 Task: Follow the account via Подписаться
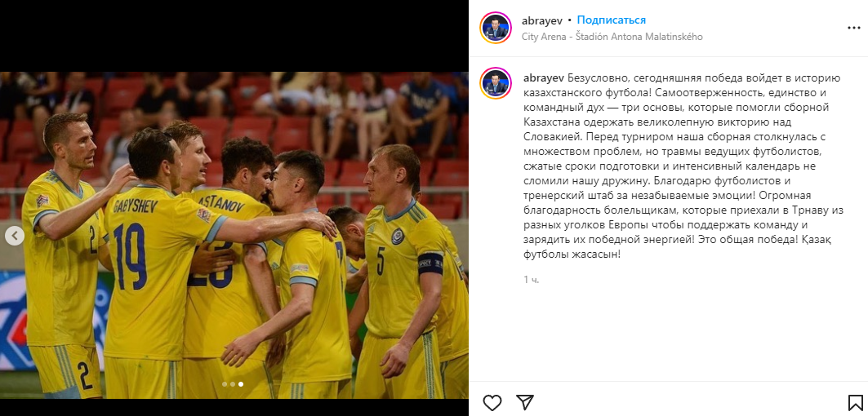click(611, 20)
